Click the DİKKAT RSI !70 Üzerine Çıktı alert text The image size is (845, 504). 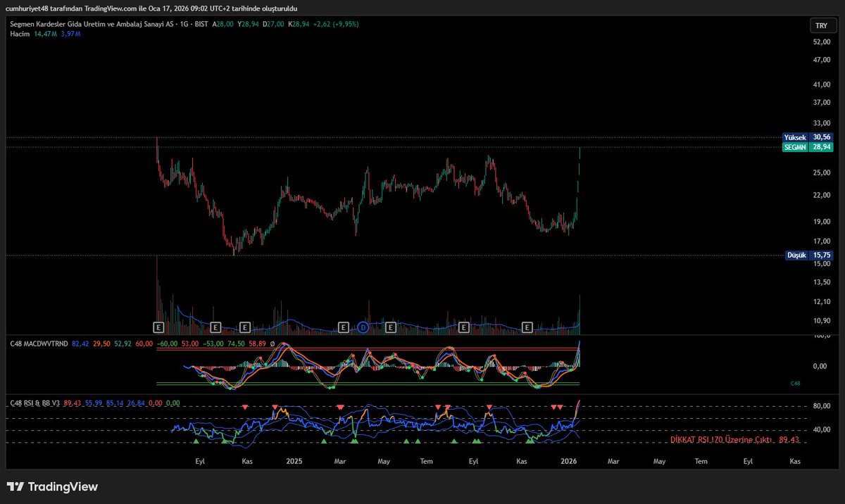(721, 440)
